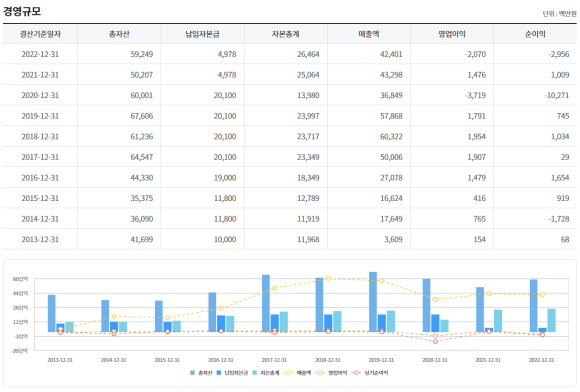Screen dimensions: 580x392
Task: Click the 경영규모 section heading
Action: 22,11
